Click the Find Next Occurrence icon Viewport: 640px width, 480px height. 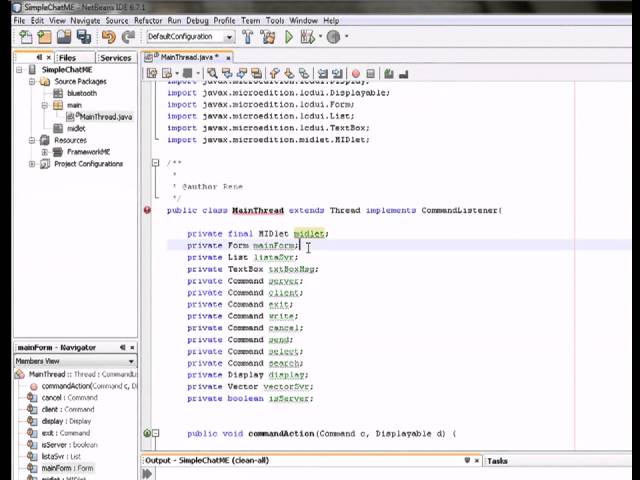242,73
